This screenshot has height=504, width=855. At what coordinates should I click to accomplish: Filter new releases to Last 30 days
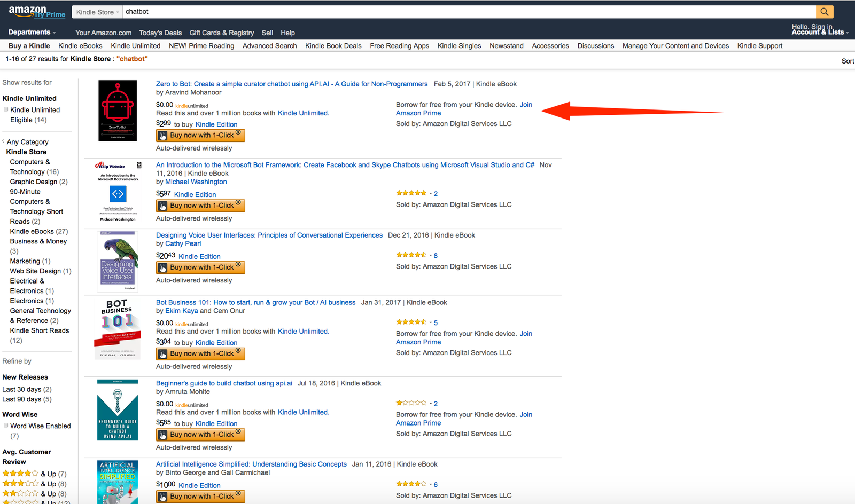(27, 390)
